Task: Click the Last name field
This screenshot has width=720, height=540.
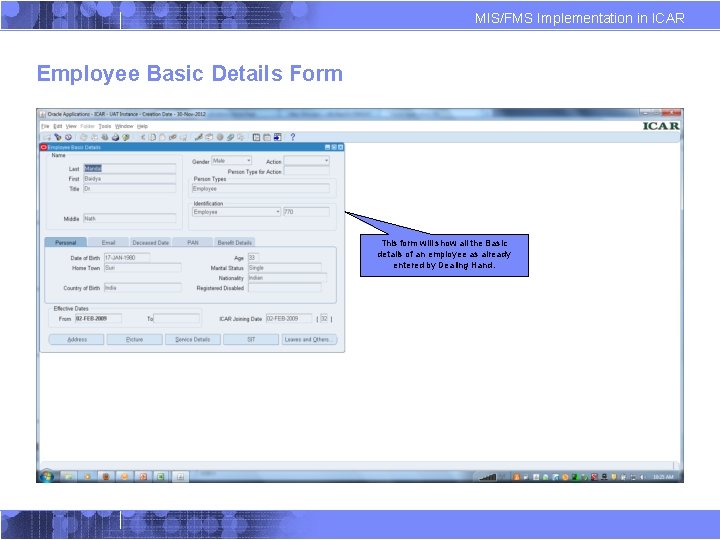Action: tap(129, 169)
